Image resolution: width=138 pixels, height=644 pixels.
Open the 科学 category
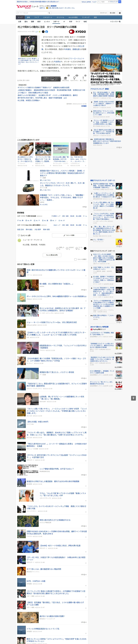[71, 21]
